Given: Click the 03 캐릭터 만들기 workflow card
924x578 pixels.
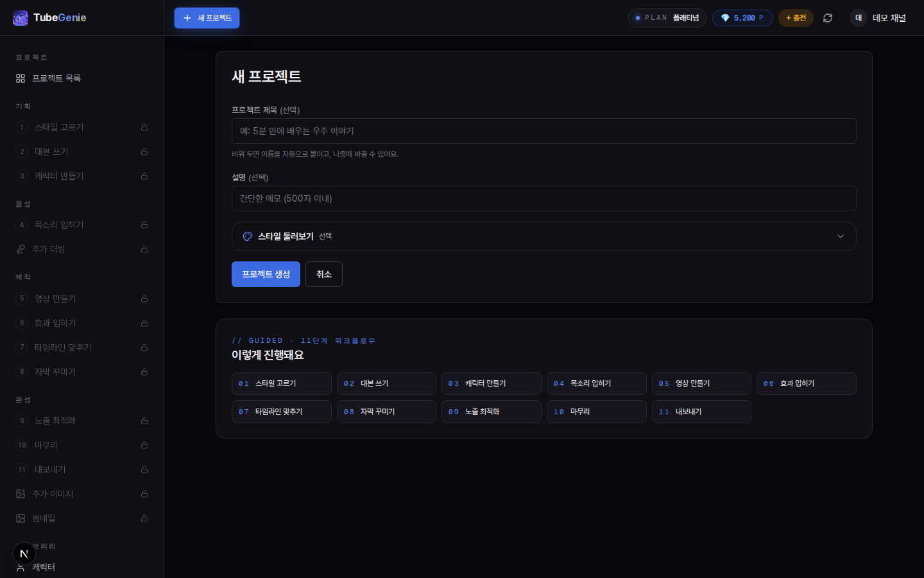Looking at the screenshot, I should pos(492,383).
